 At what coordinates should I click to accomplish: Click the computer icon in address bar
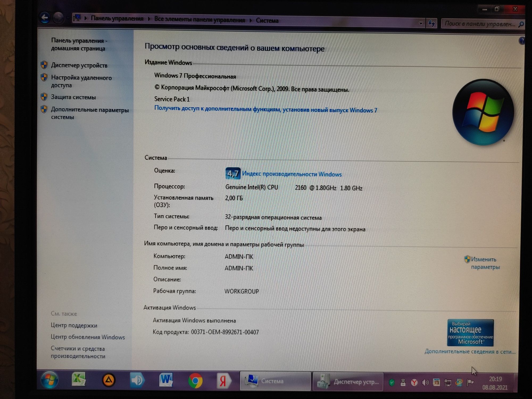[x=77, y=18]
